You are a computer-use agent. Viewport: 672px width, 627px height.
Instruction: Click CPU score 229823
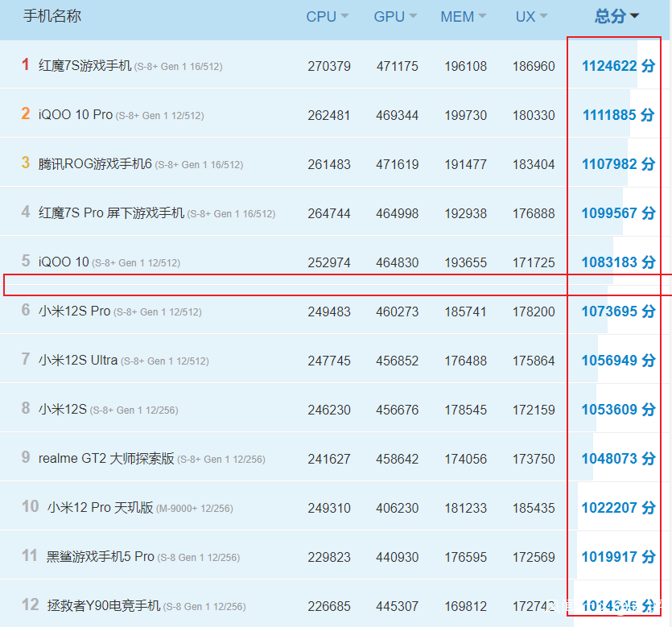[328, 557]
